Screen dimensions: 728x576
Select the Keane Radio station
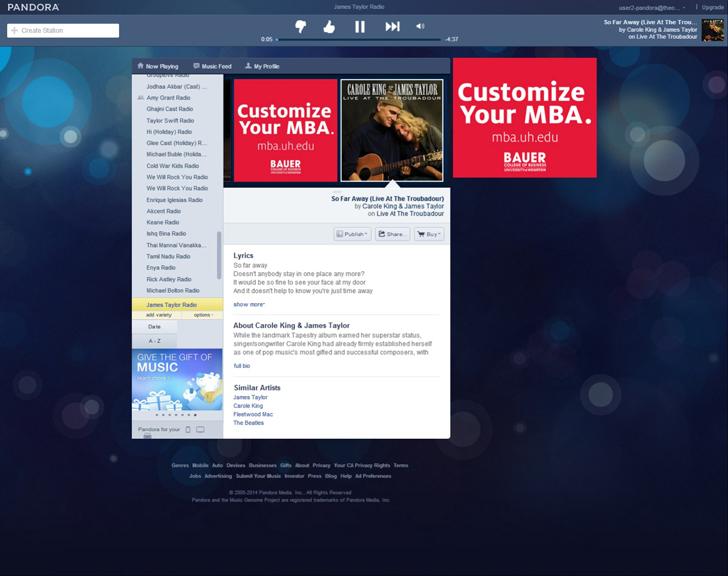[163, 222]
